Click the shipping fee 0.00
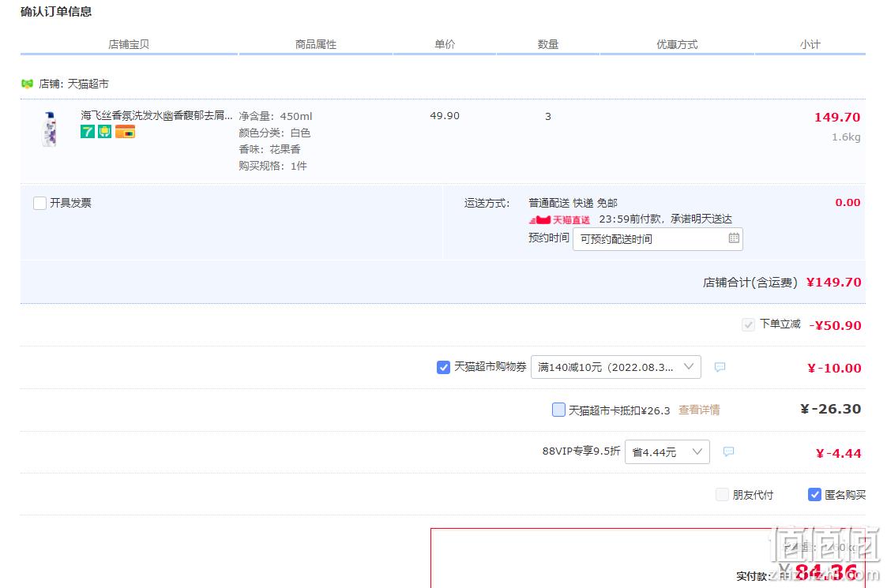Viewport: 887px width, 588px height. pos(848,202)
